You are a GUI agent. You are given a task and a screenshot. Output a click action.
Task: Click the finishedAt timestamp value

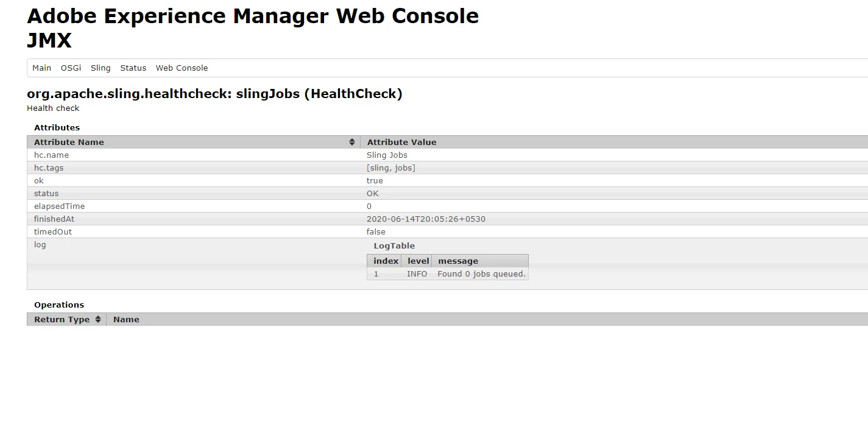(426, 219)
